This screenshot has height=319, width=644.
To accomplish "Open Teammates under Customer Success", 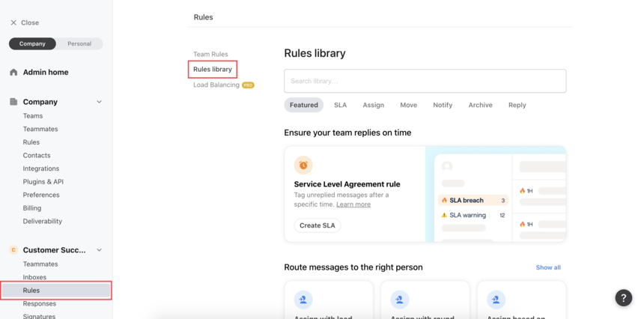I will pyautogui.click(x=40, y=264).
